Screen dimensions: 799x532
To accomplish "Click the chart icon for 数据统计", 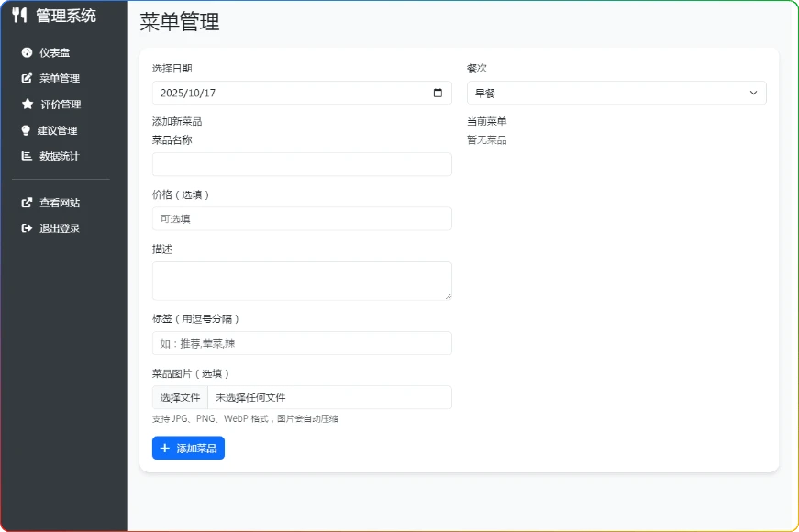I will [27, 156].
